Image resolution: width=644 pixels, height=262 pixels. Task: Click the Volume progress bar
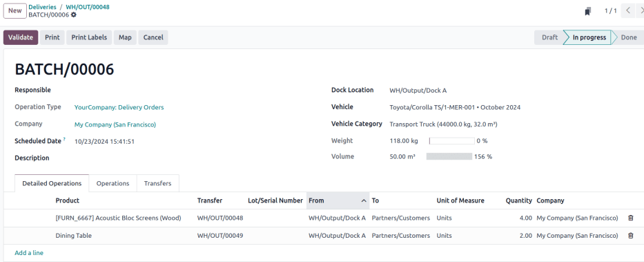449,157
